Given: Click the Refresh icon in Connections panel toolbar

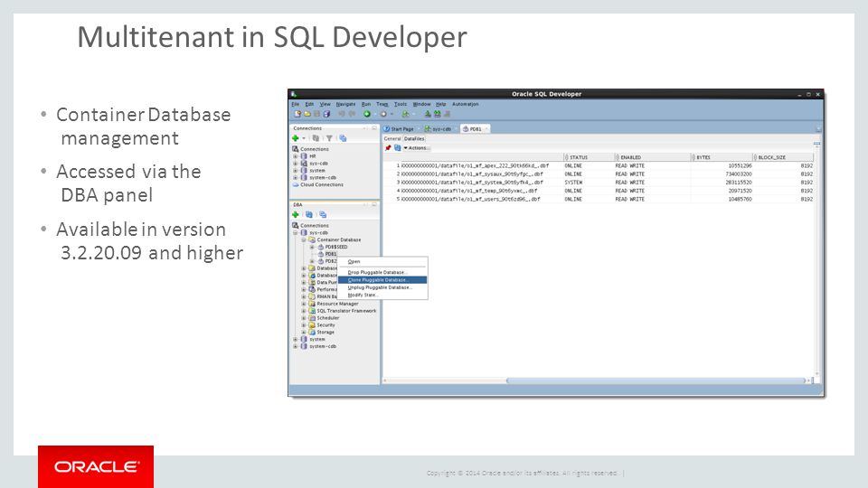Looking at the screenshot, I should coord(316,138).
